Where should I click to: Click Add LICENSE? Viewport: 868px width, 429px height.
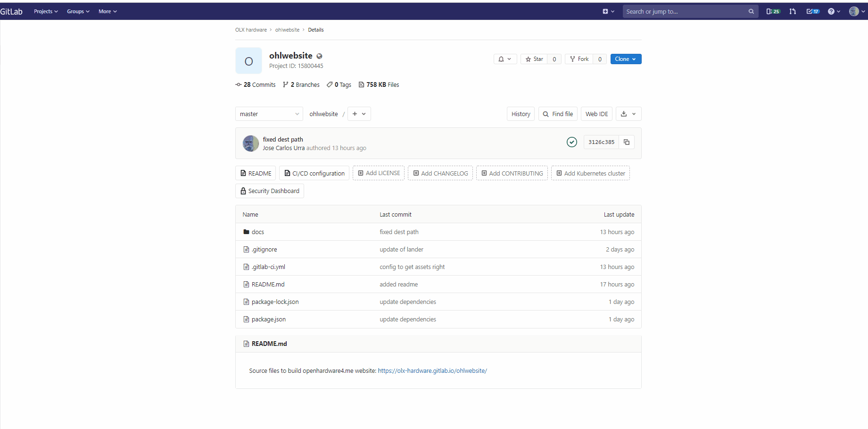[x=379, y=173]
